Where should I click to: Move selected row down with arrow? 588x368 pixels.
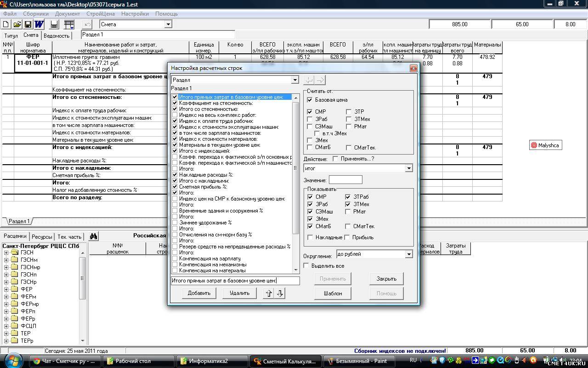280,293
